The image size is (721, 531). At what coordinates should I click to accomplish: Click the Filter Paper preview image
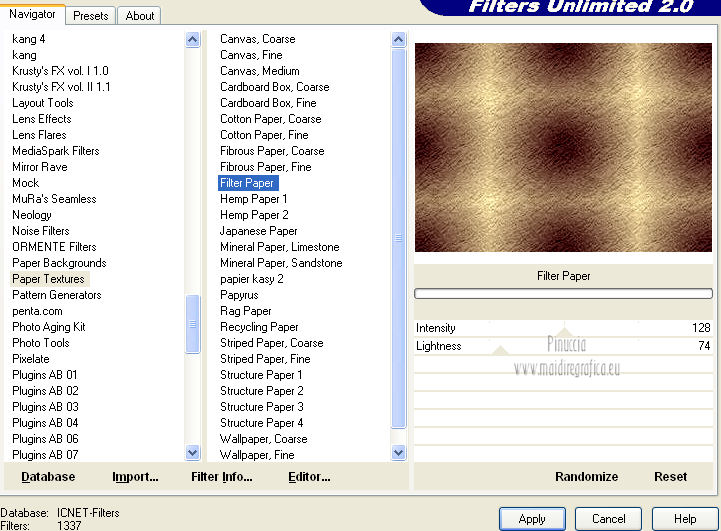tap(563, 147)
